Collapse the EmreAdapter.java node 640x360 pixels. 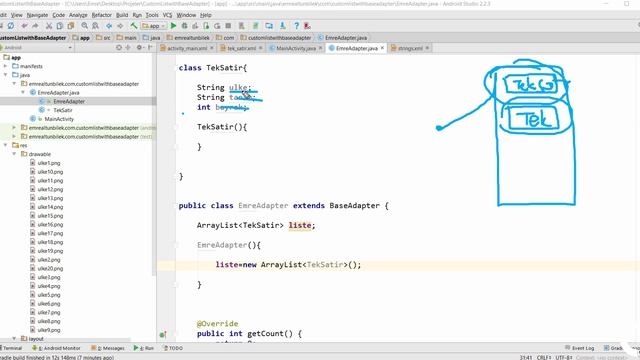(23, 93)
